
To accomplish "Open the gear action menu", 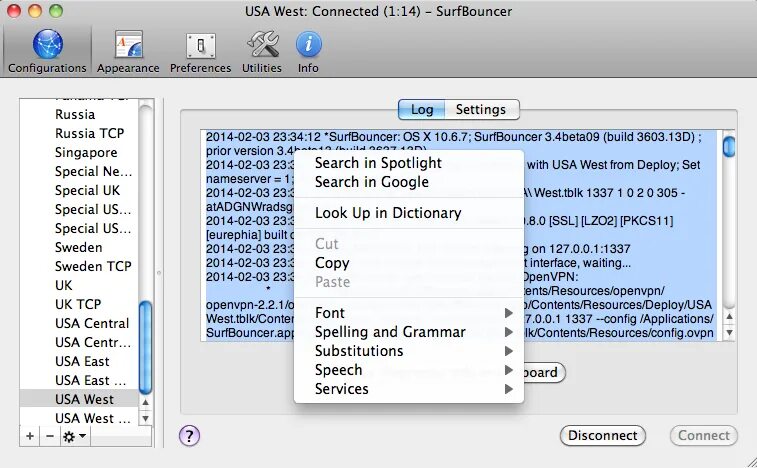I will tap(74, 436).
